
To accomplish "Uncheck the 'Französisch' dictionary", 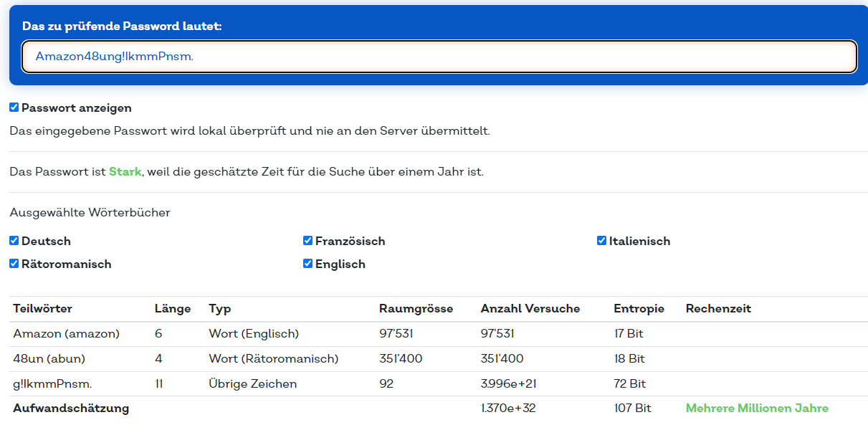I will pos(307,241).
